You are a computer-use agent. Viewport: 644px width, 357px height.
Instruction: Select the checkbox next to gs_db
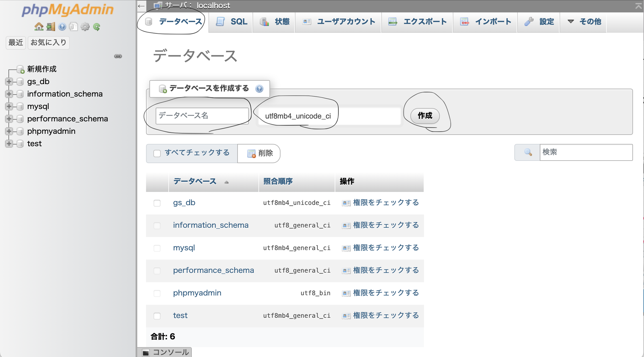coord(157,203)
